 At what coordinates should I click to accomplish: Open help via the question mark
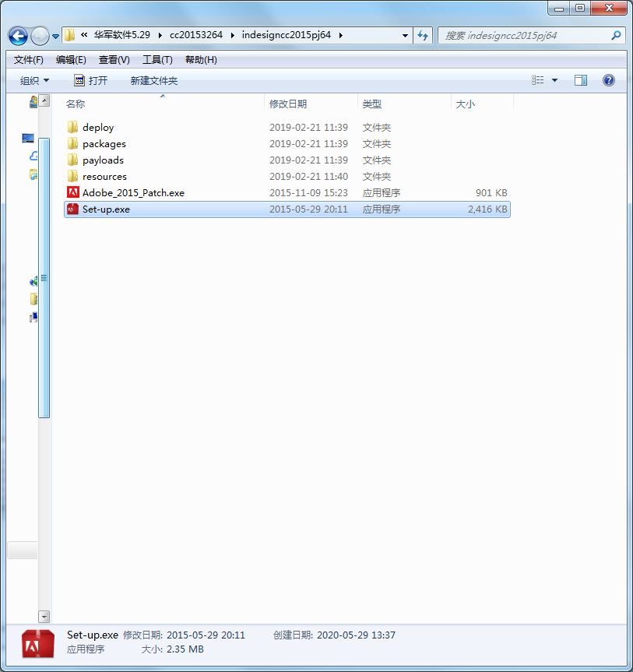(x=609, y=80)
